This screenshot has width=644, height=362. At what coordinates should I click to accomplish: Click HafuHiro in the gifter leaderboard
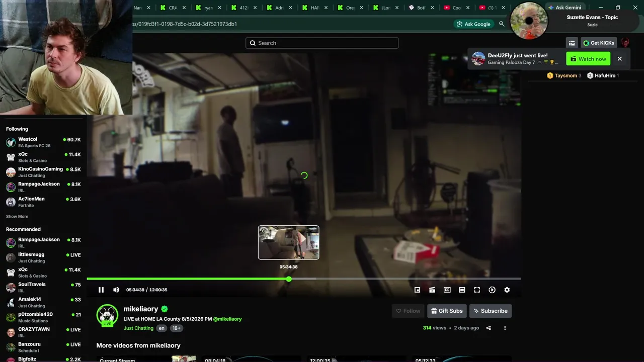tap(605, 75)
